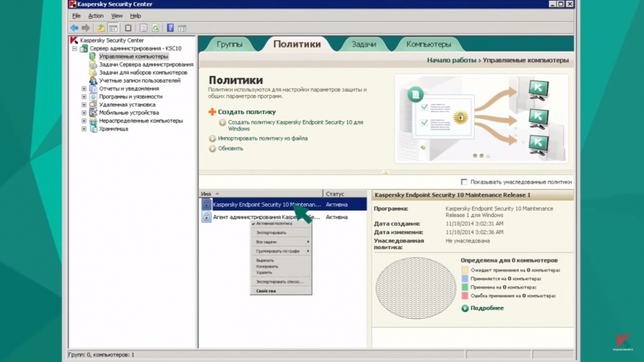
Task: Open help with the question mark icon
Action: (170, 28)
